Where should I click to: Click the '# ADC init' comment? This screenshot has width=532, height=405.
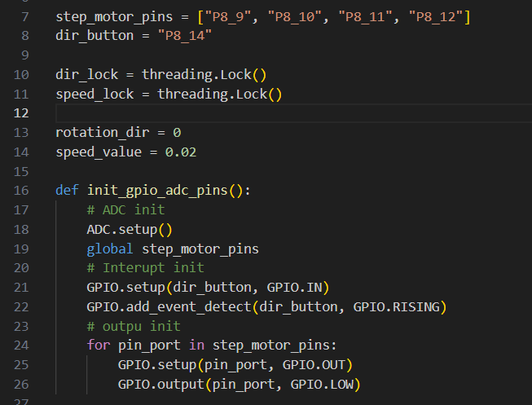126,209
